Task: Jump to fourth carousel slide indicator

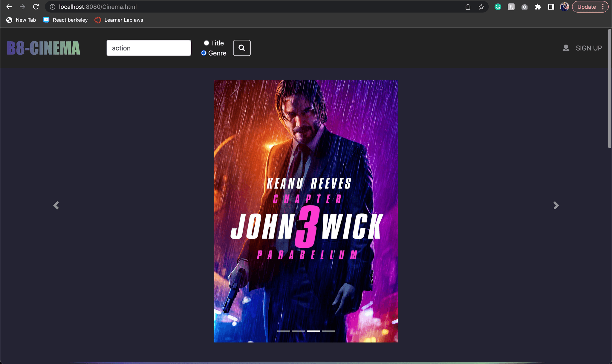Action: [328, 331]
